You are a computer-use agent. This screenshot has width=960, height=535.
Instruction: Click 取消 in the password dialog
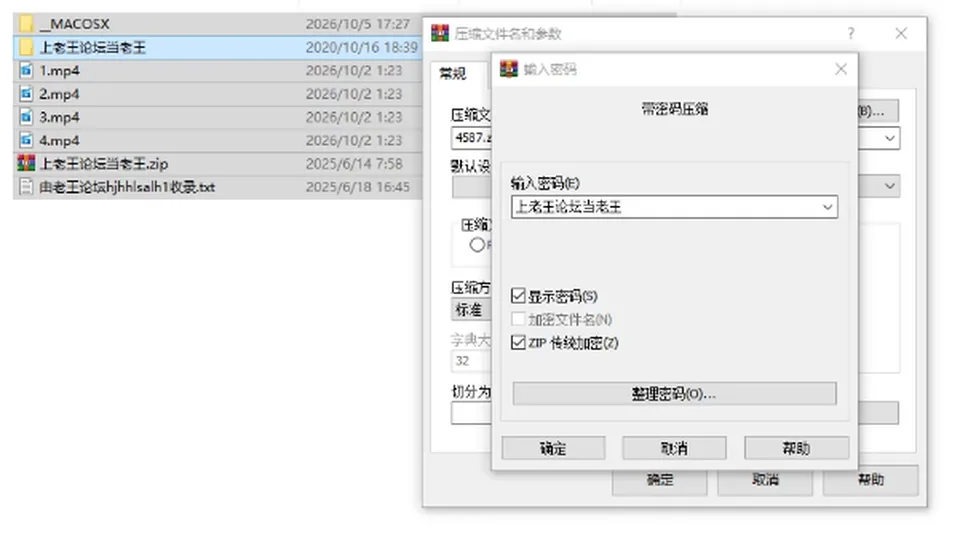[x=675, y=448]
